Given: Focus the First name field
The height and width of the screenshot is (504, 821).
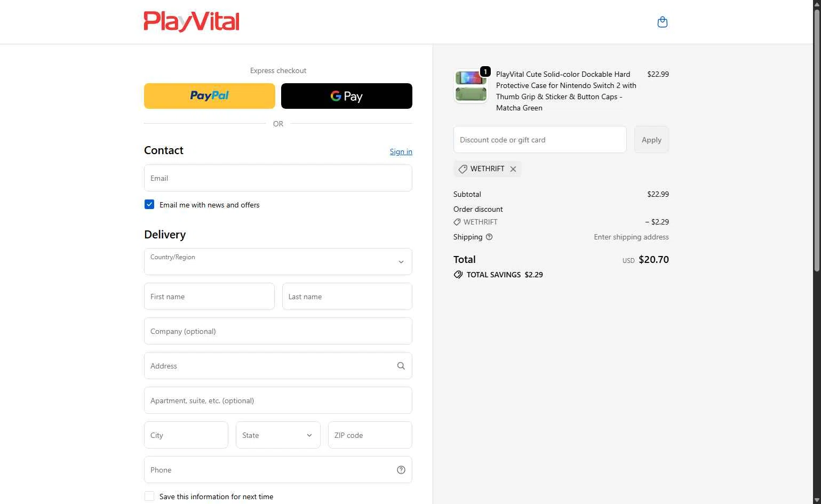Looking at the screenshot, I should point(209,297).
